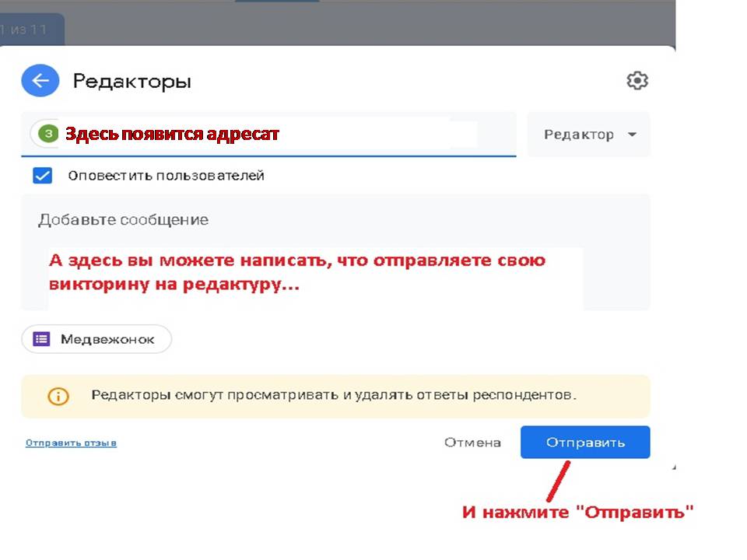The height and width of the screenshot is (560, 747).
Task: Open the Редактор role dropdown
Action: pos(588,135)
